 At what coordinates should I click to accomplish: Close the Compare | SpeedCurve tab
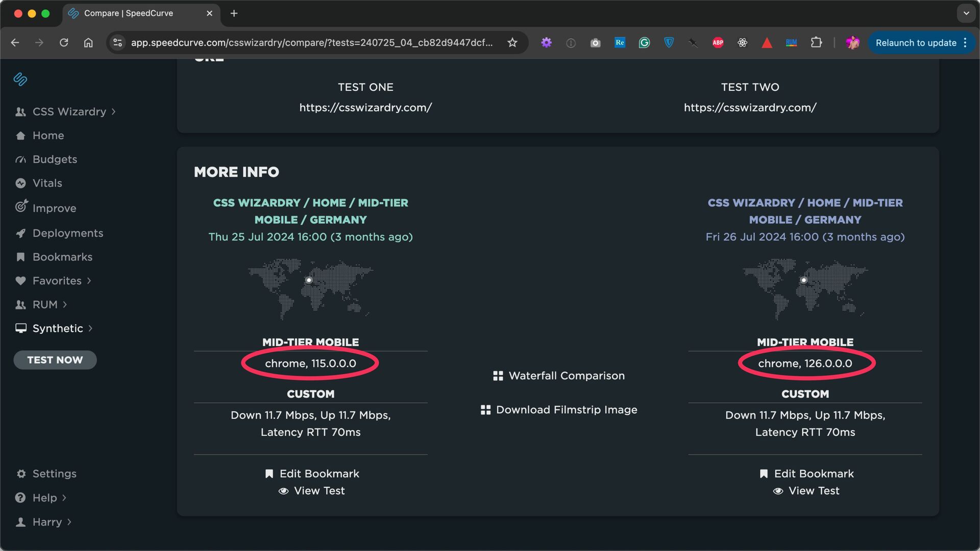click(x=209, y=14)
